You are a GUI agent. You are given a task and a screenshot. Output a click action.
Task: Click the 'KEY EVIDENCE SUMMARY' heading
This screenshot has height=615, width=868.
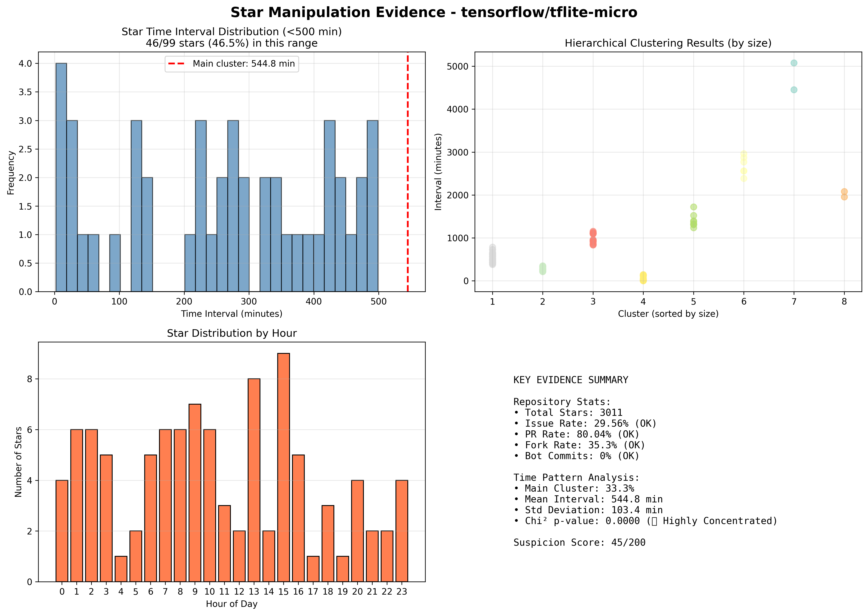(571, 380)
